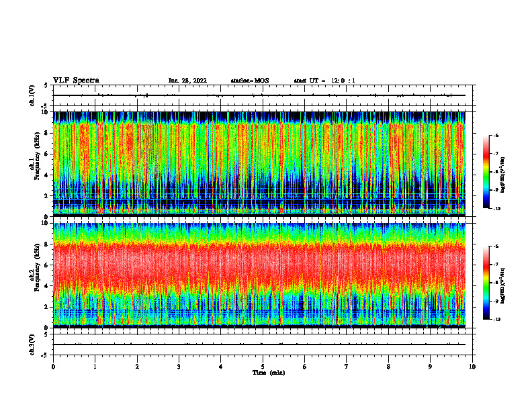Click the "8" kHz tick on ch.2 frequency axis
The width and height of the screenshot is (532, 411).
[x=47, y=244]
